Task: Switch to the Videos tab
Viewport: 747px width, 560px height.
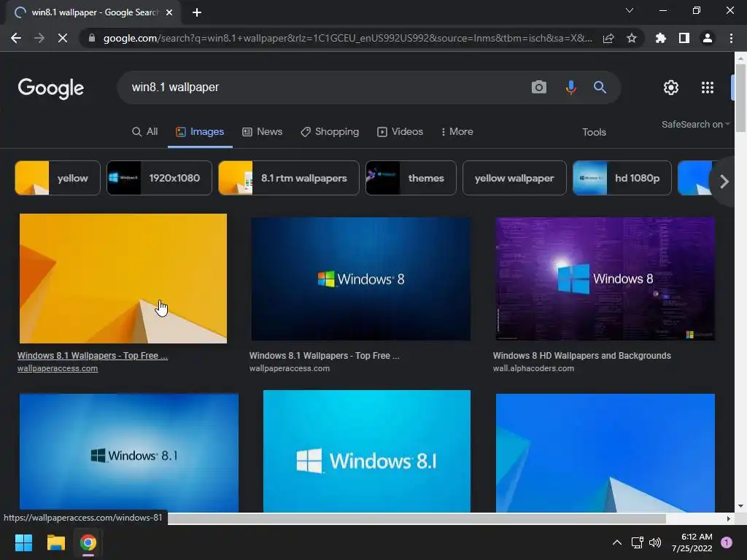Action: pyautogui.click(x=400, y=131)
